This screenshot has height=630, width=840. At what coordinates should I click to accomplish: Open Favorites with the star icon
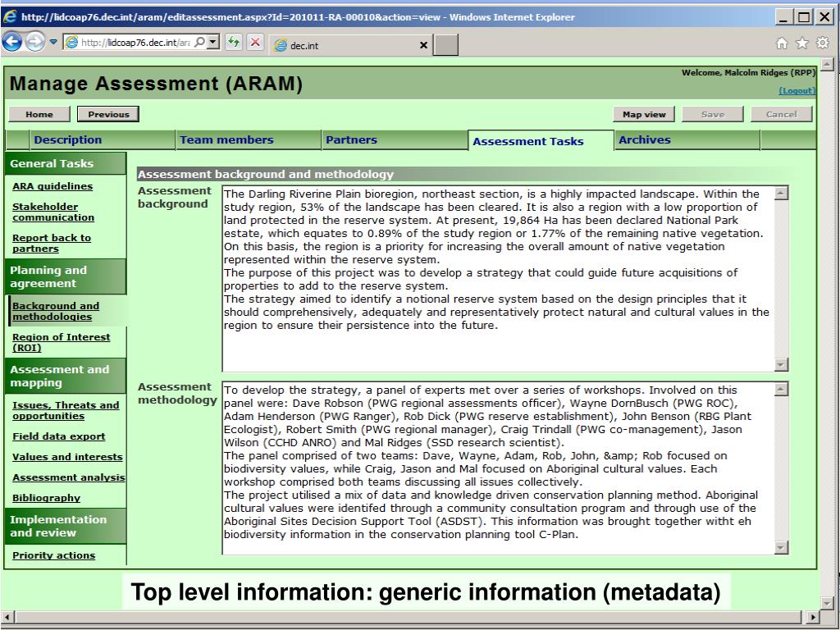click(x=802, y=43)
